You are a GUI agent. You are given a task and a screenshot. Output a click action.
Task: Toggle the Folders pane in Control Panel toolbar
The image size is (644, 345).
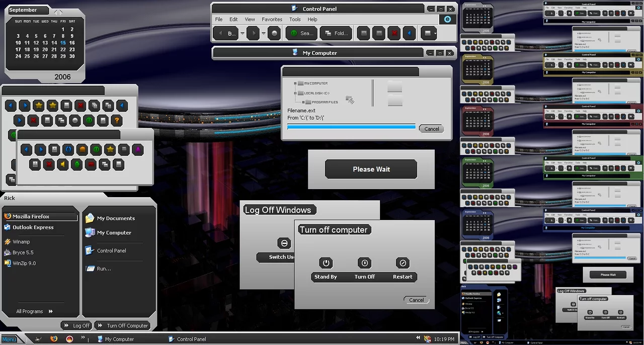coord(336,34)
